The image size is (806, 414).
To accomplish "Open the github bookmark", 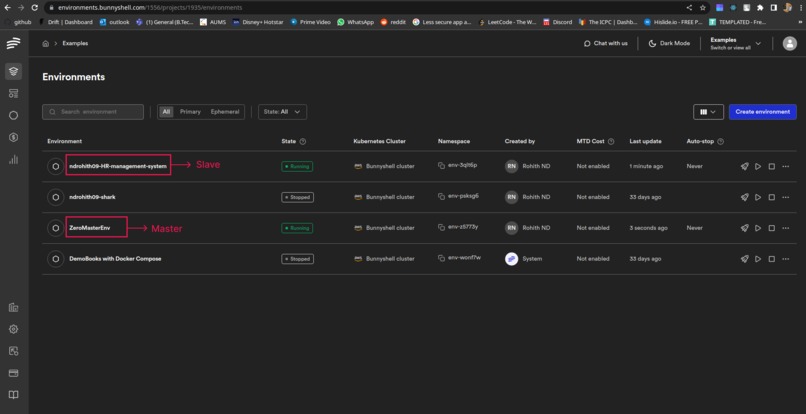I will 18,22.
